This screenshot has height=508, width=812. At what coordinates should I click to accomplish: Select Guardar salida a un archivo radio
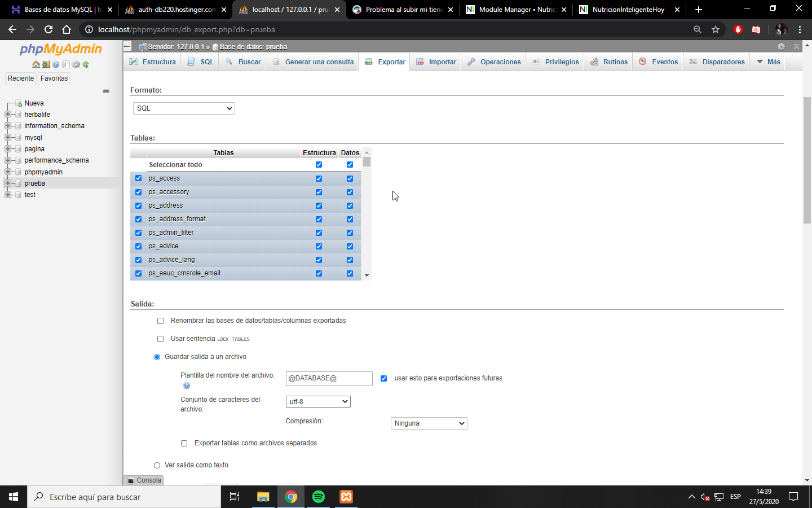[157, 357]
